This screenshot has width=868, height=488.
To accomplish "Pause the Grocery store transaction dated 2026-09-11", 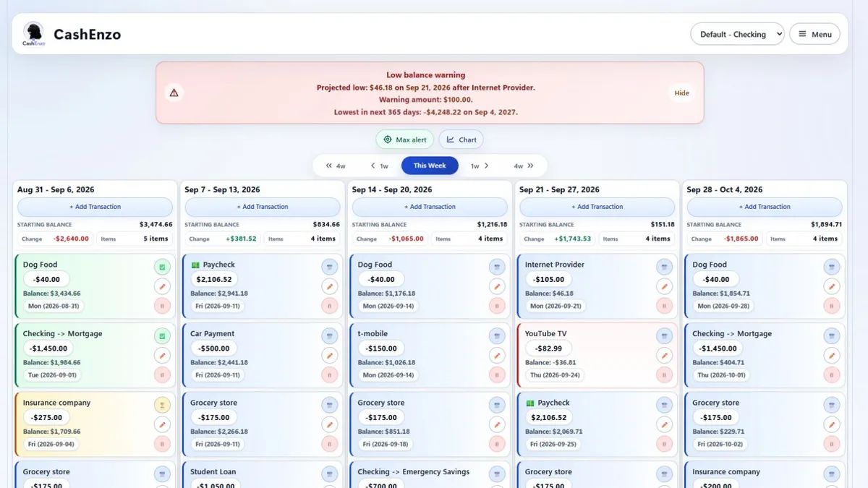I will [x=330, y=444].
